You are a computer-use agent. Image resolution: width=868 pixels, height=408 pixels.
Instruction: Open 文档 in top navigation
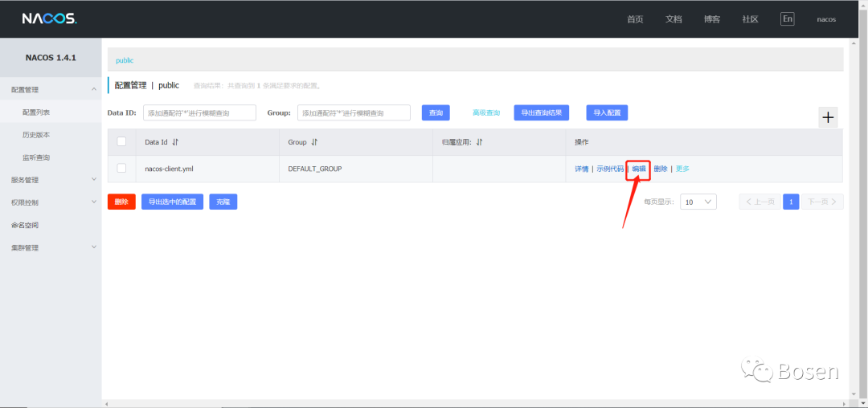pos(674,19)
